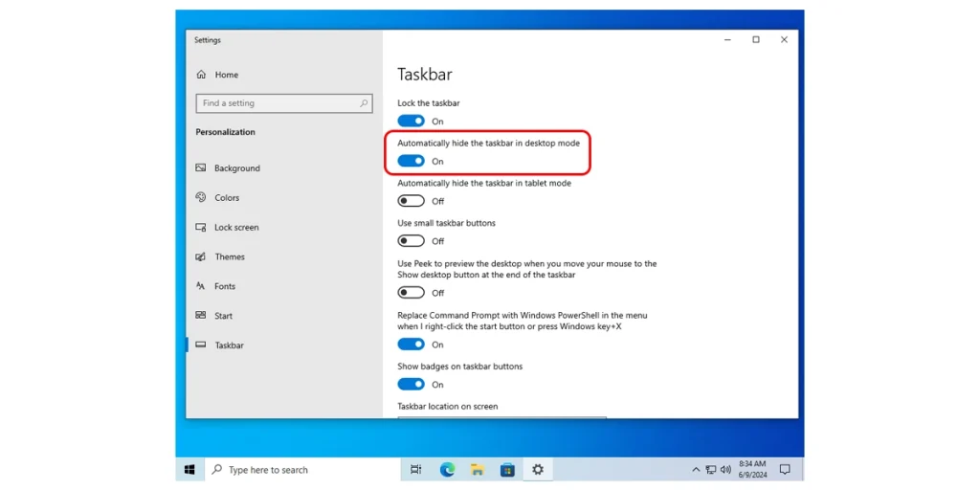Open Microsoft Store from taskbar

507,469
